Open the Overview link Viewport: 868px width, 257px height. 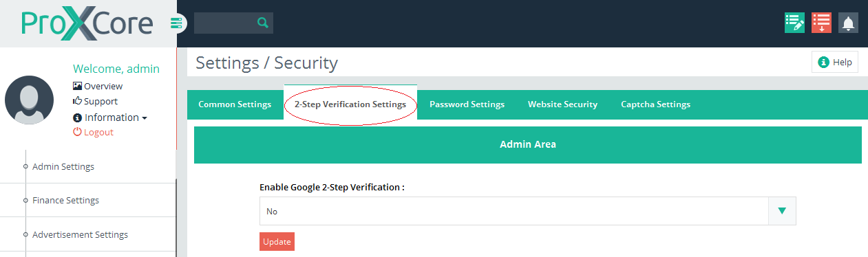pyautogui.click(x=98, y=86)
